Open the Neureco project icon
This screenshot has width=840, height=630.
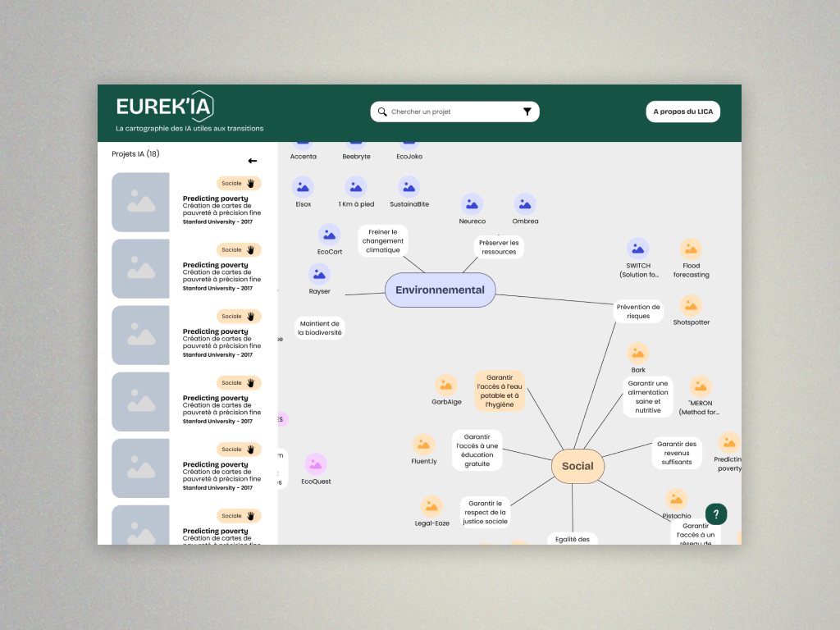[472, 204]
